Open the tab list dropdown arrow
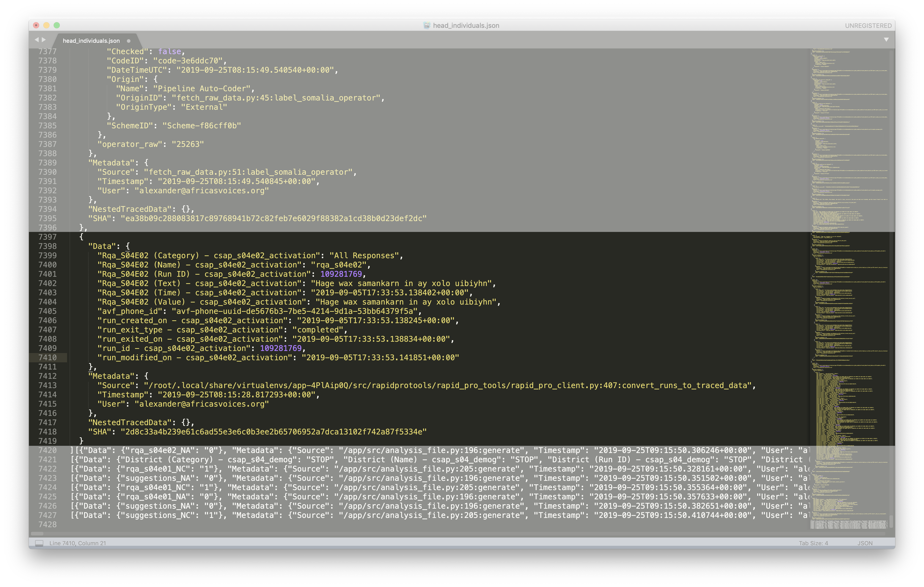 click(x=886, y=39)
